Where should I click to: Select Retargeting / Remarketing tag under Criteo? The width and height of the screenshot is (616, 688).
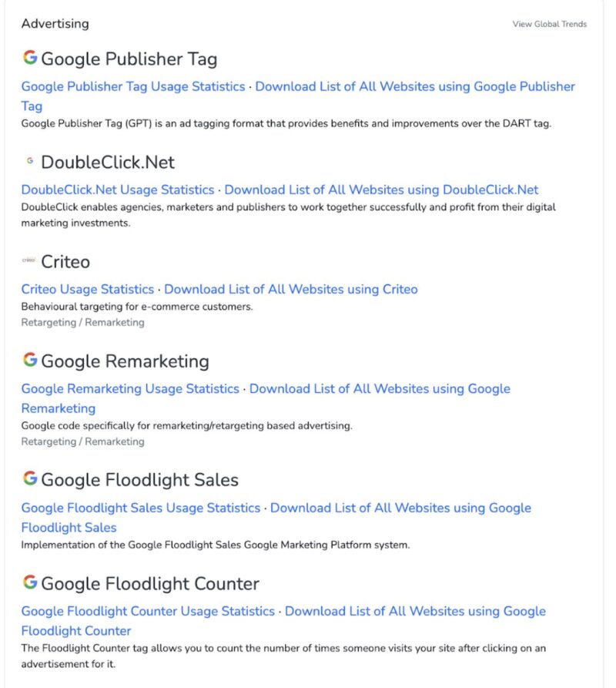click(82, 322)
